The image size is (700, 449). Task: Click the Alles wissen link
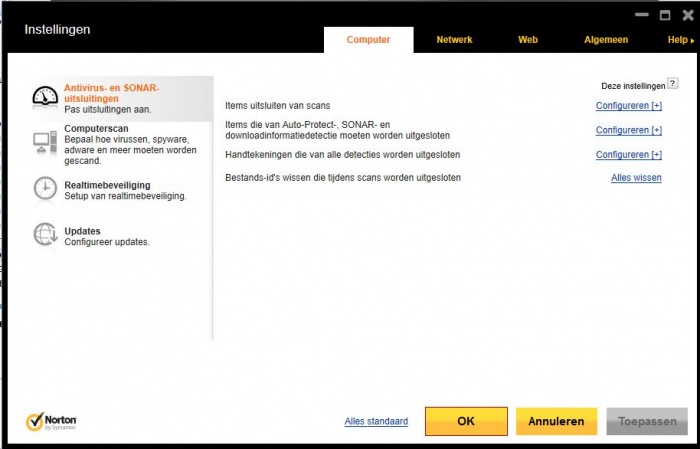[636, 178]
